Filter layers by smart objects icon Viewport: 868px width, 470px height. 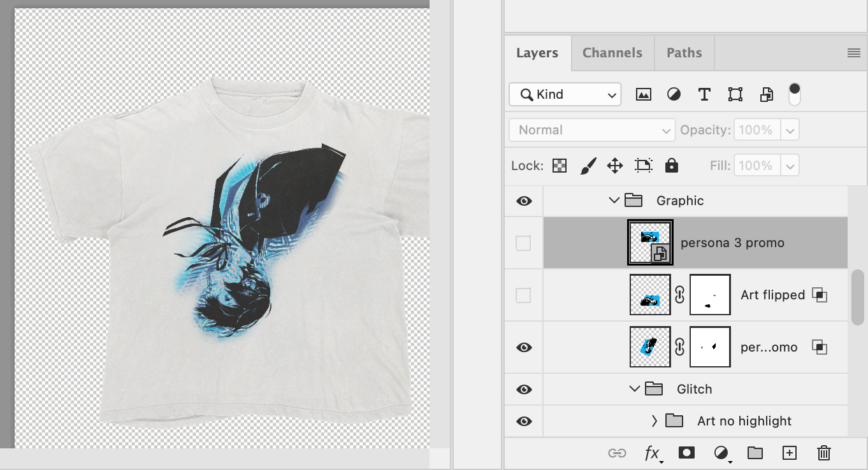coord(766,95)
